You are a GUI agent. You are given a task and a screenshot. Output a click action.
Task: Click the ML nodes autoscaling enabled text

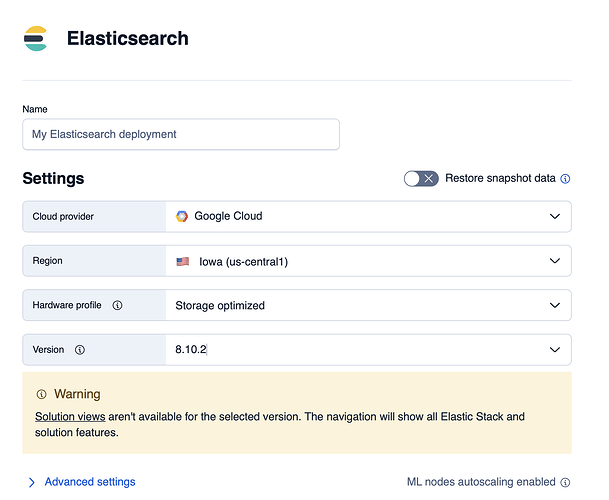tap(481, 482)
